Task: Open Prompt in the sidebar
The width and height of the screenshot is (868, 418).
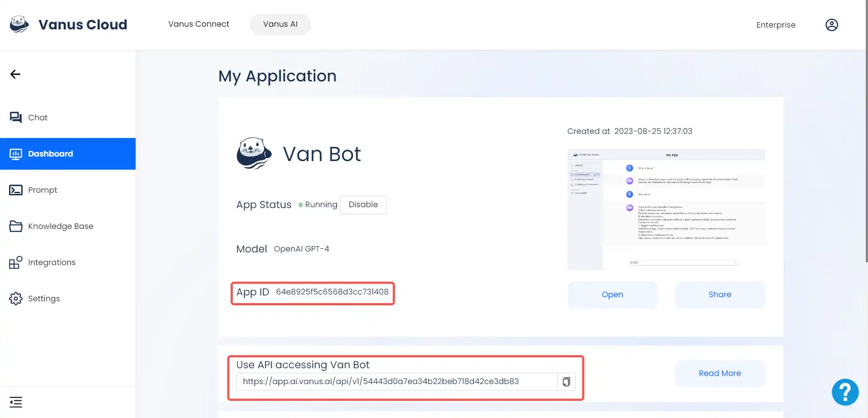Action: coord(68,190)
